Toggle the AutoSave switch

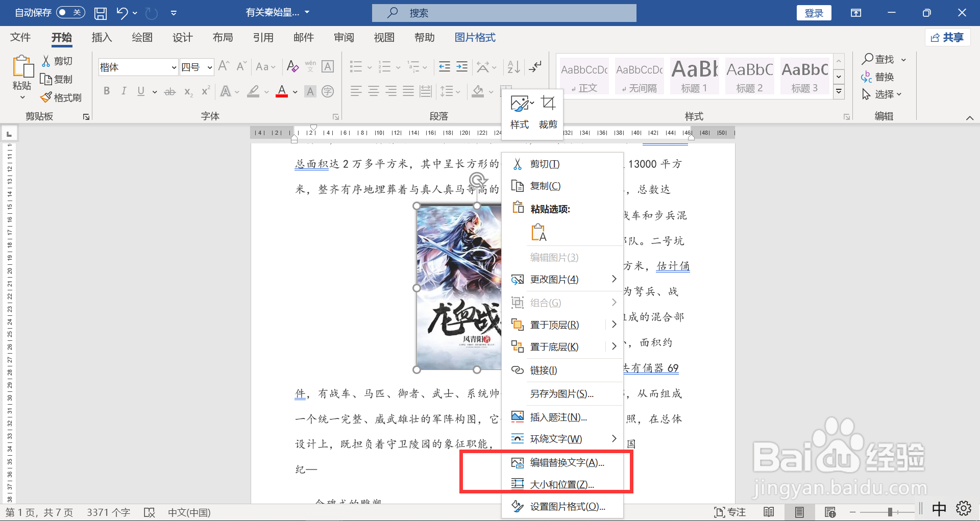70,13
